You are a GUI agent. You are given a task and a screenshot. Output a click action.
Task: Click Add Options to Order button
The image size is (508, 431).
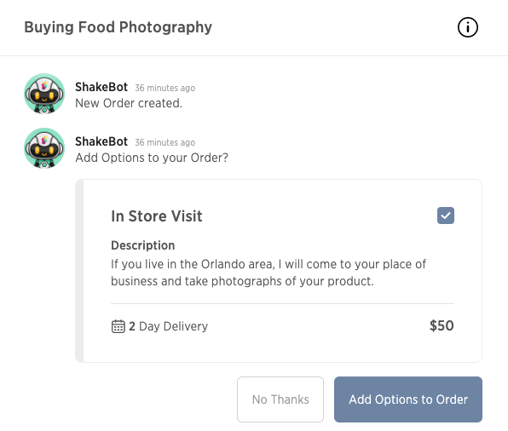(408, 399)
